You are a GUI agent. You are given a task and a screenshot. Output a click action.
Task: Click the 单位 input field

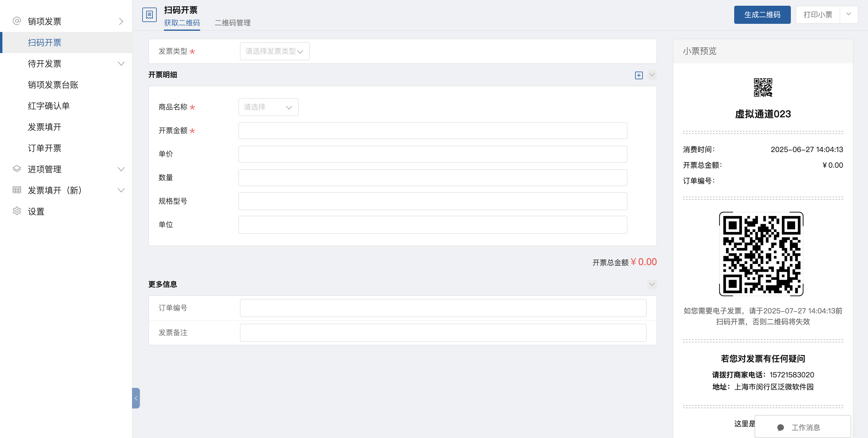point(433,225)
